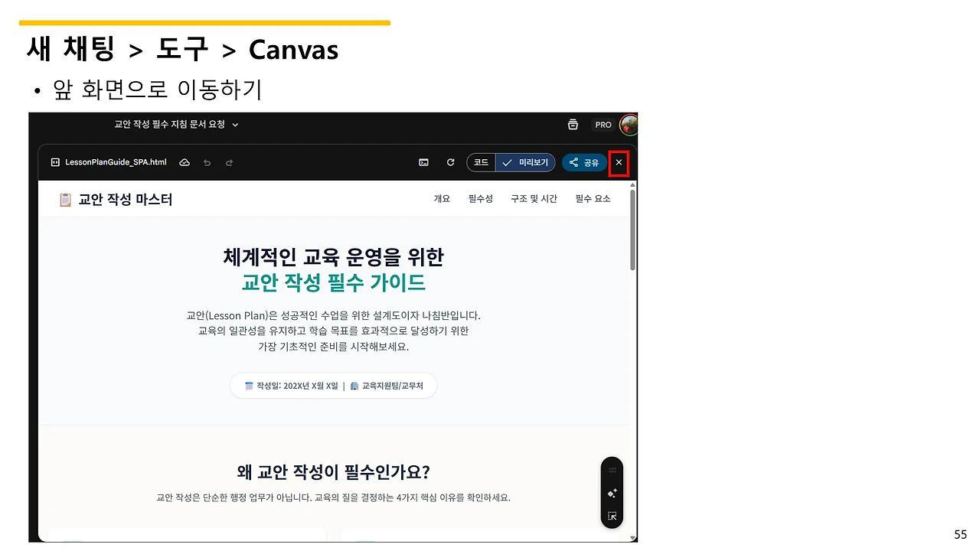This screenshot has width=980, height=551.
Task: Click the 체계적인 교육 운영을 위한 heading
Action: (x=334, y=256)
